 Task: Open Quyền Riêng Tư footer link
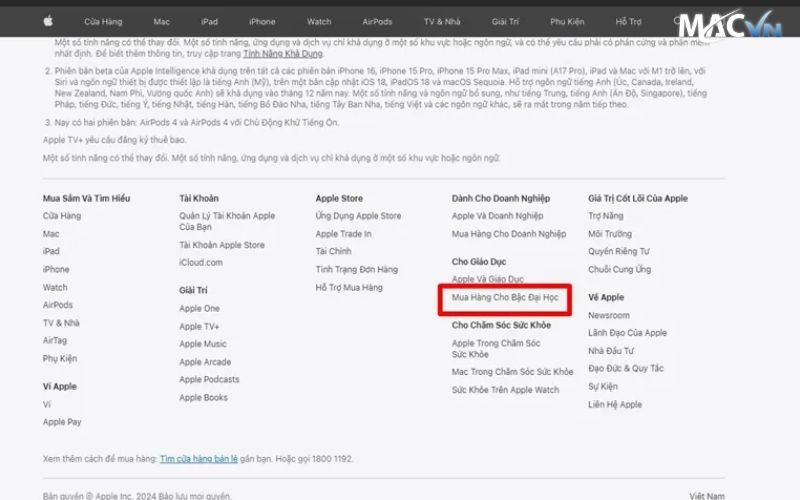pyautogui.click(x=618, y=252)
